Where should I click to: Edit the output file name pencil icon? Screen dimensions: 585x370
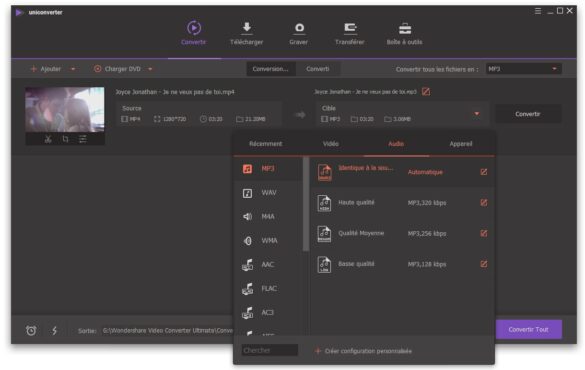(426, 91)
